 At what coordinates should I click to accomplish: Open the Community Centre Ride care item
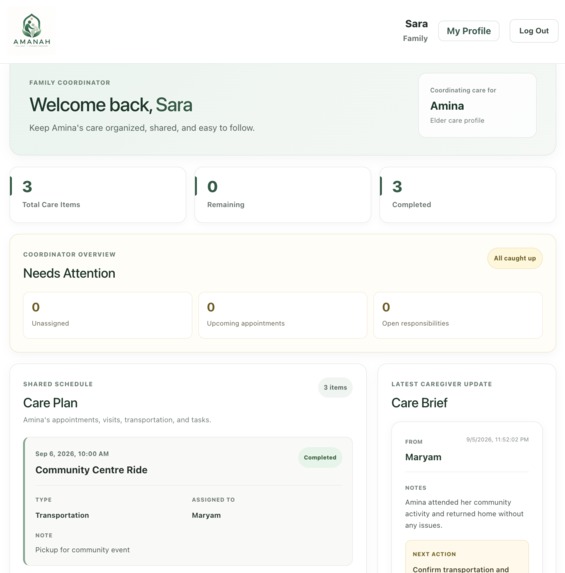tap(188, 501)
